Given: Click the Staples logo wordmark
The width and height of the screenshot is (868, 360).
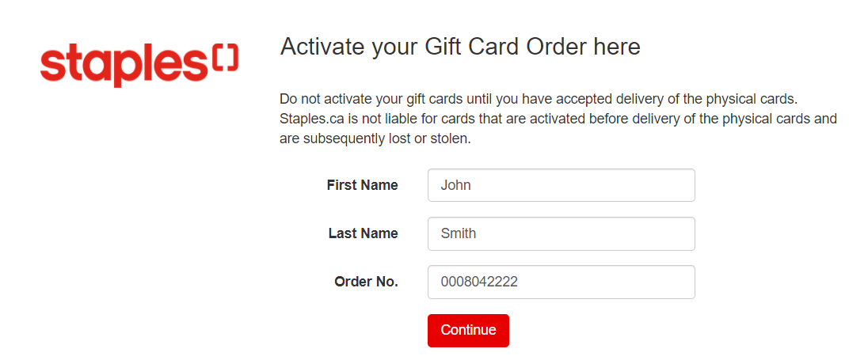Looking at the screenshot, I should pyautogui.click(x=124, y=65).
